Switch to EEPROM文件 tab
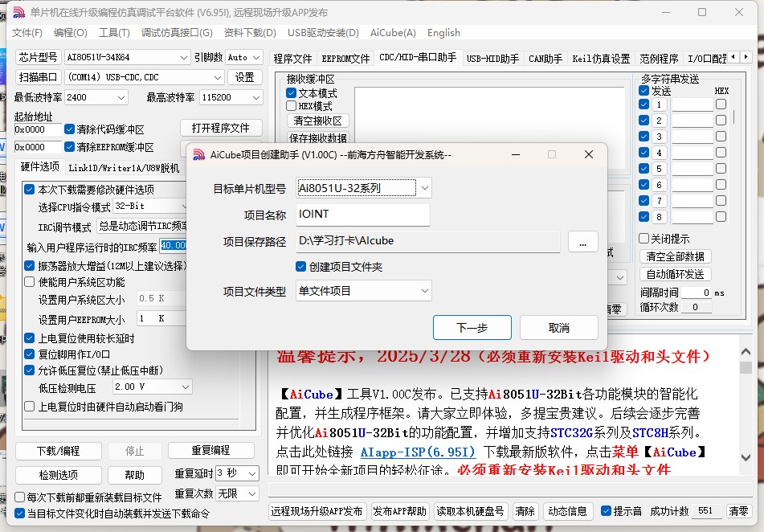The height and width of the screenshot is (532, 764). 345,59
